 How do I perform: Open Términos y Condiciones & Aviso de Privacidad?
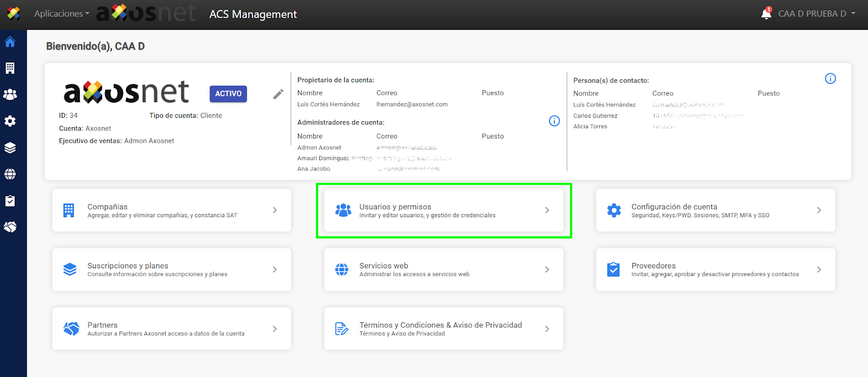tap(443, 329)
